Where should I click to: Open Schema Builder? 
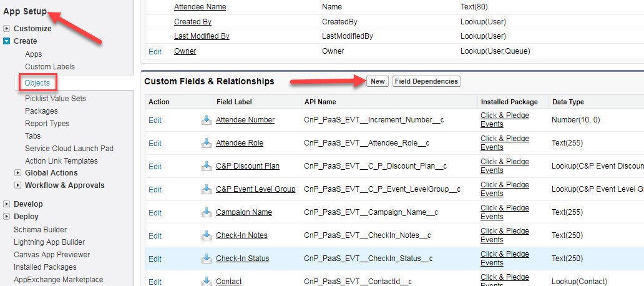click(x=40, y=229)
